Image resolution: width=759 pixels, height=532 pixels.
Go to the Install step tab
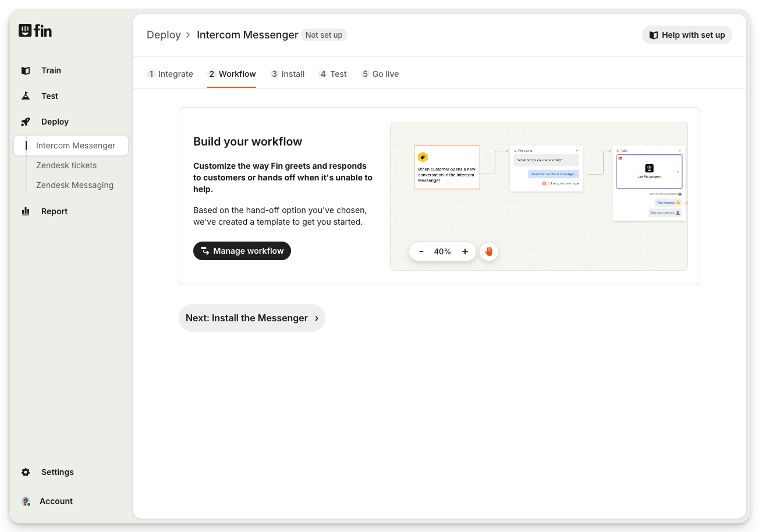[288, 74]
